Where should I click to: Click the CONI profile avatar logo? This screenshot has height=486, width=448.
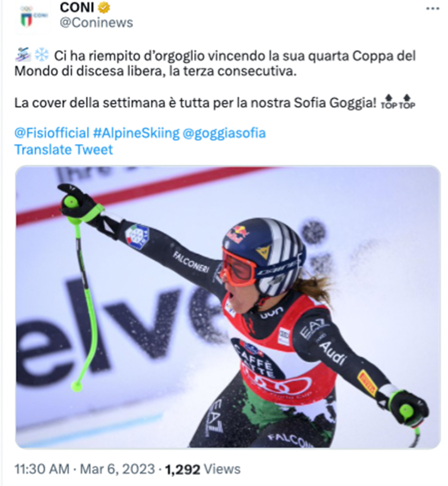pyautogui.click(x=33, y=17)
